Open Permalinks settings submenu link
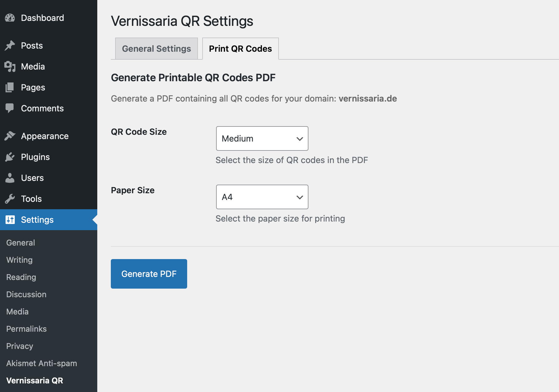This screenshot has height=392, width=559. tap(26, 329)
